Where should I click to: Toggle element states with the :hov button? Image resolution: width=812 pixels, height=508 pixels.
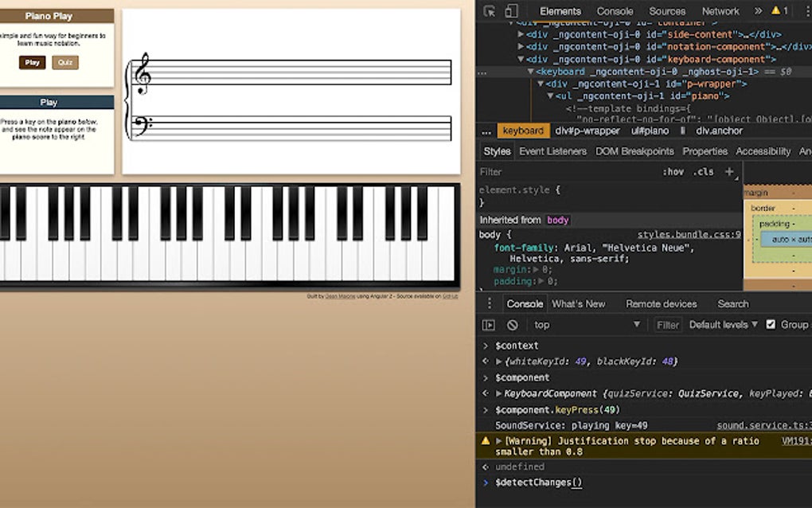pyautogui.click(x=673, y=171)
